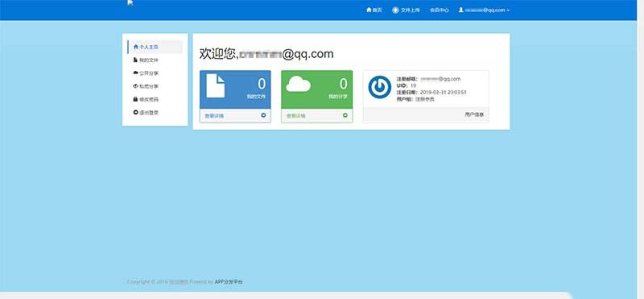
Task: Go to 首页 in the top navigation
Action: coord(374,10)
